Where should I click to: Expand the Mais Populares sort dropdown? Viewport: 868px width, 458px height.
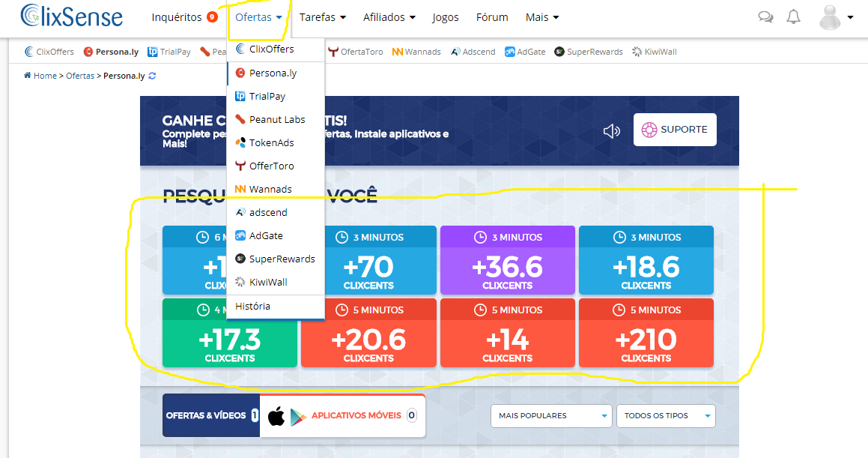[x=552, y=416]
